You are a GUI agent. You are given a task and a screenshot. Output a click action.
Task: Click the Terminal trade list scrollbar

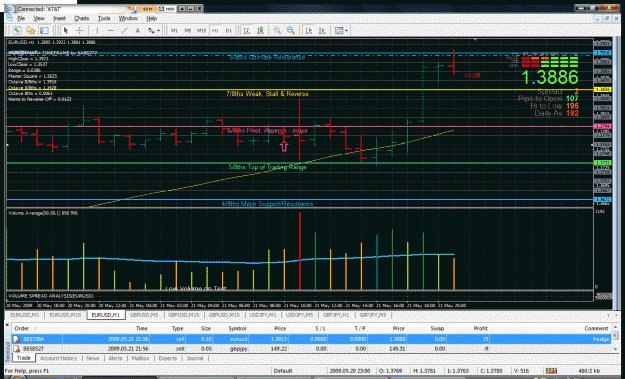click(615, 339)
